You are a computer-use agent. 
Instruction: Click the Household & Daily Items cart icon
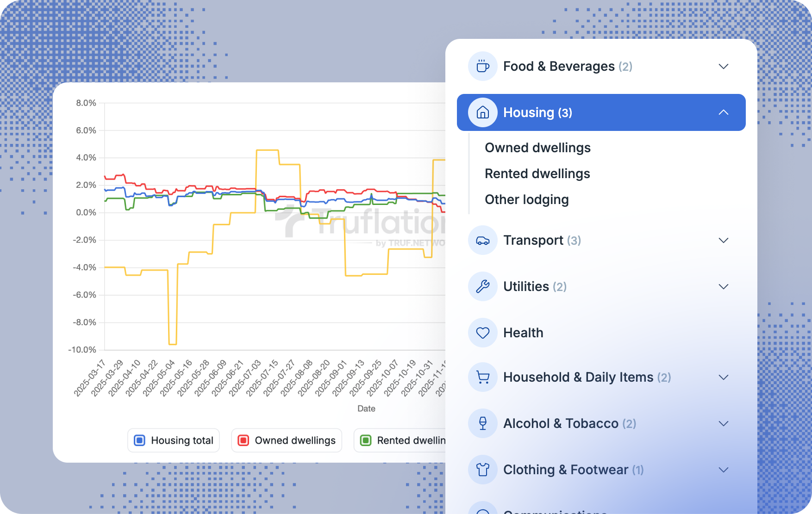(482, 377)
